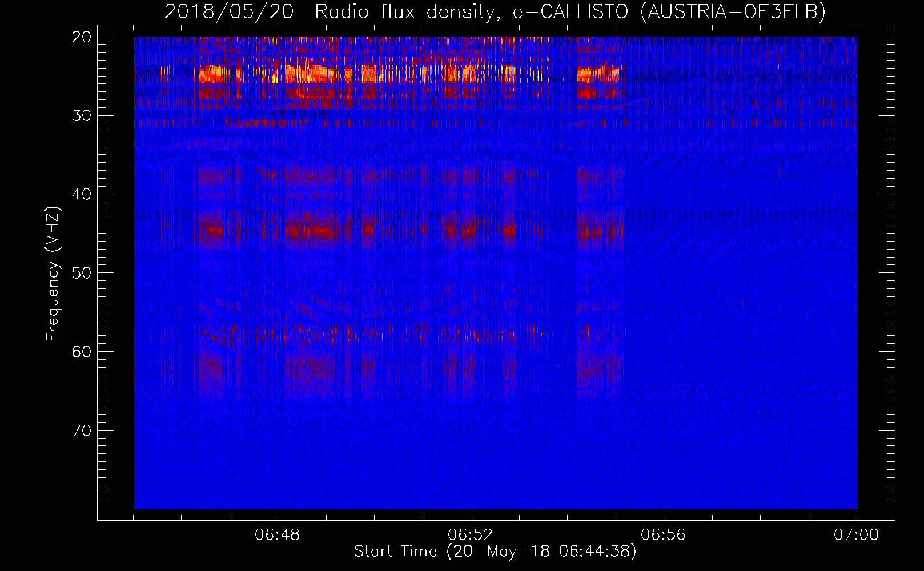The width and height of the screenshot is (924, 571).
Task: Click the 60 frequency tick label
Action: (x=82, y=352)
